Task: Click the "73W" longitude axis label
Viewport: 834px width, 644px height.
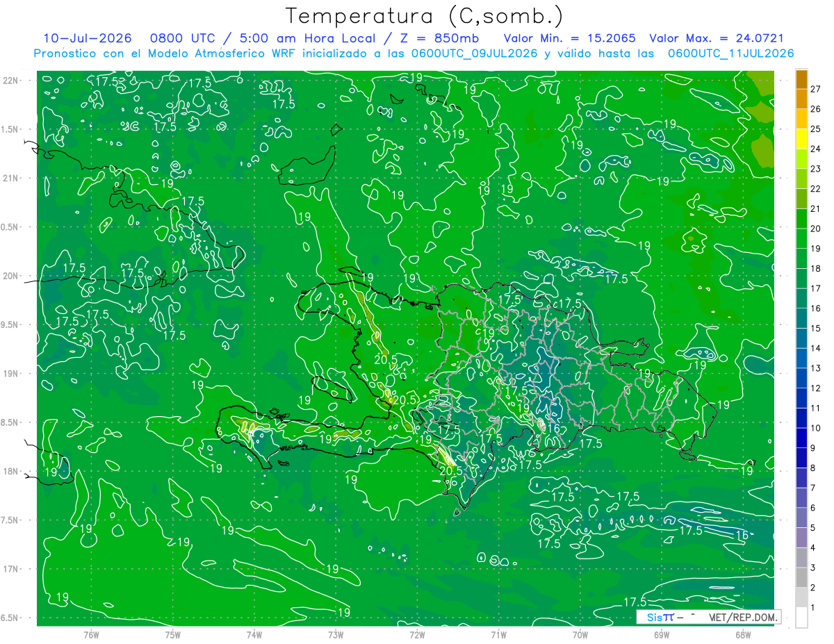Action: [x=336, y=634]
